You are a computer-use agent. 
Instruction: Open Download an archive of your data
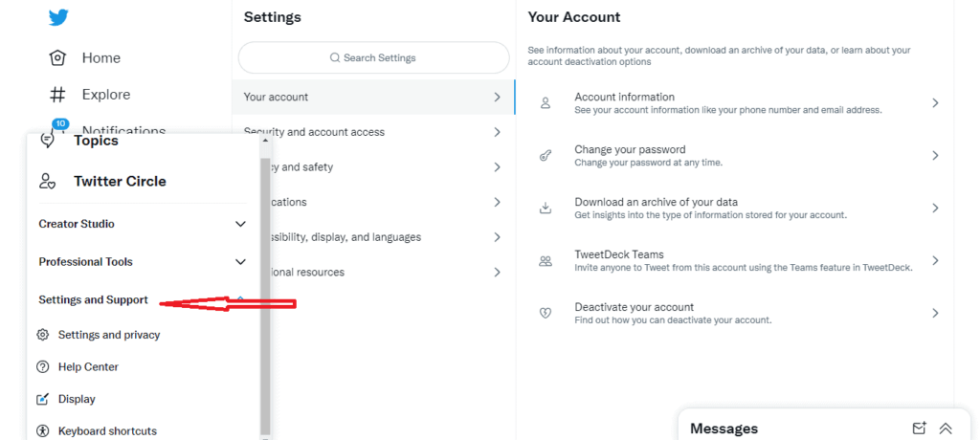coord(735,209)
